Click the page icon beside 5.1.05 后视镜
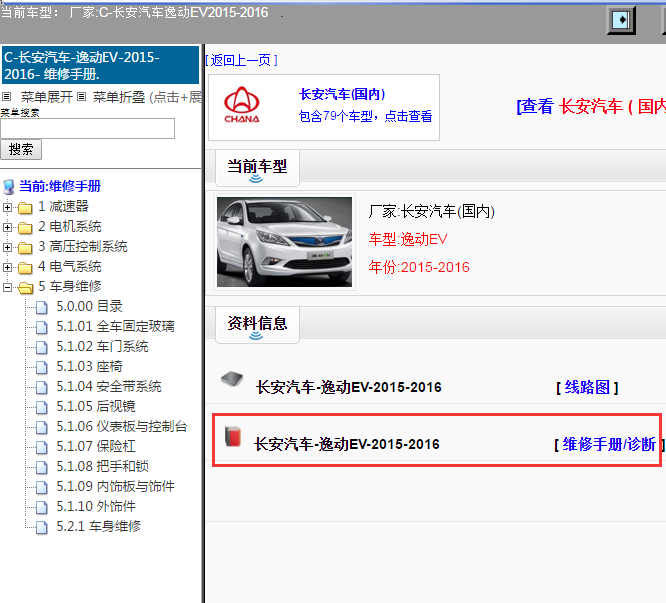This screenshot has width=666, height=603. (x=42, y=407)
